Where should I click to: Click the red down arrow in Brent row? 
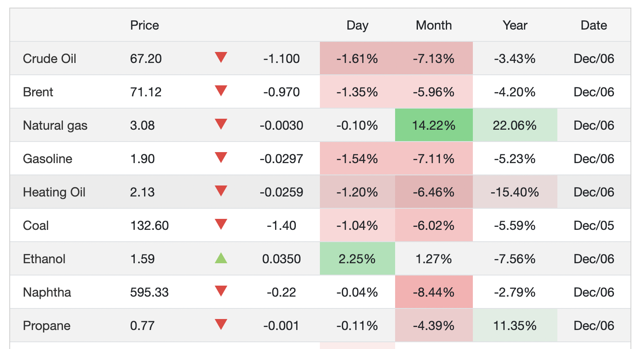[x=221, y=91]
